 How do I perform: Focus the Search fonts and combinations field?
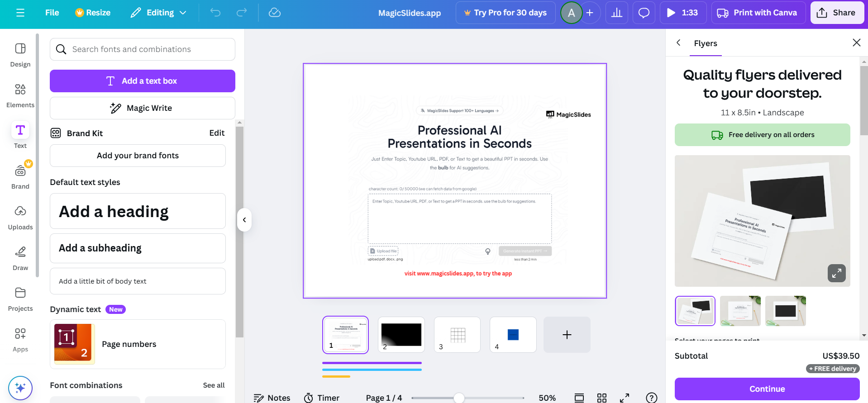tap(143, 49)
